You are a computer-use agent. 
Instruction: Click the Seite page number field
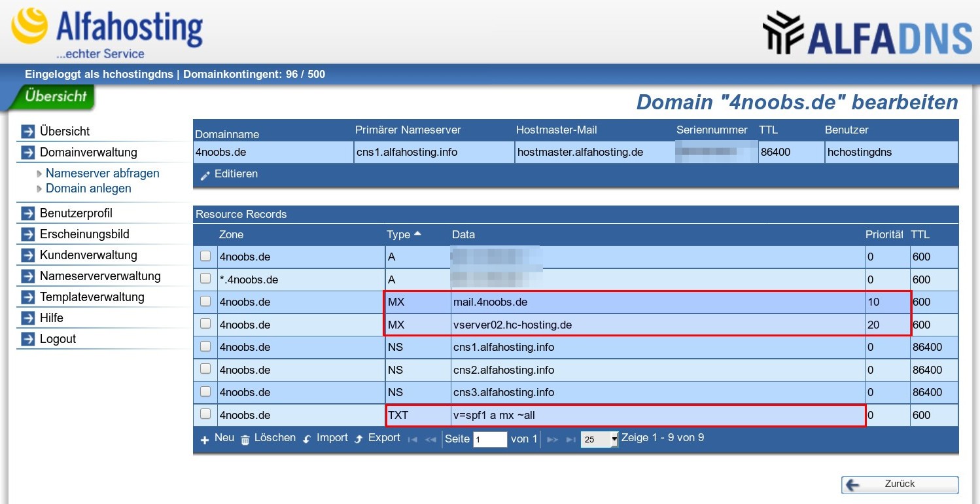tap(490, 440)
